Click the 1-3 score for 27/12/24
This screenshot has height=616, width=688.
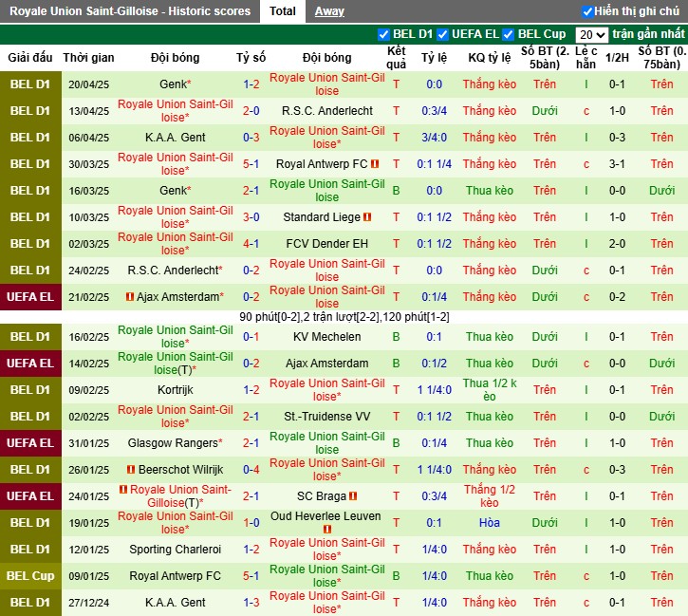click(x=251, y=603)
